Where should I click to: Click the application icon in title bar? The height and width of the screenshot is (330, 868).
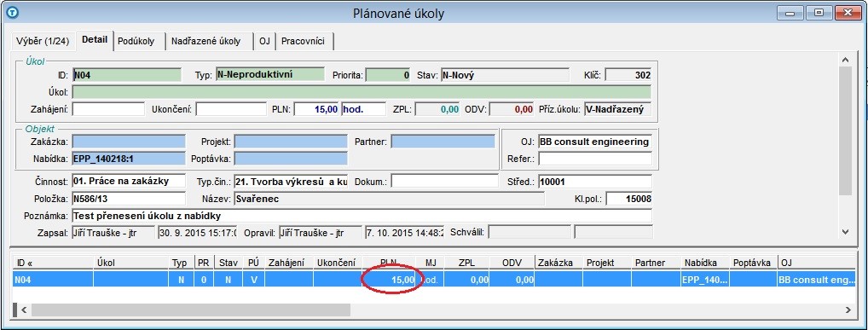[11, 12]
